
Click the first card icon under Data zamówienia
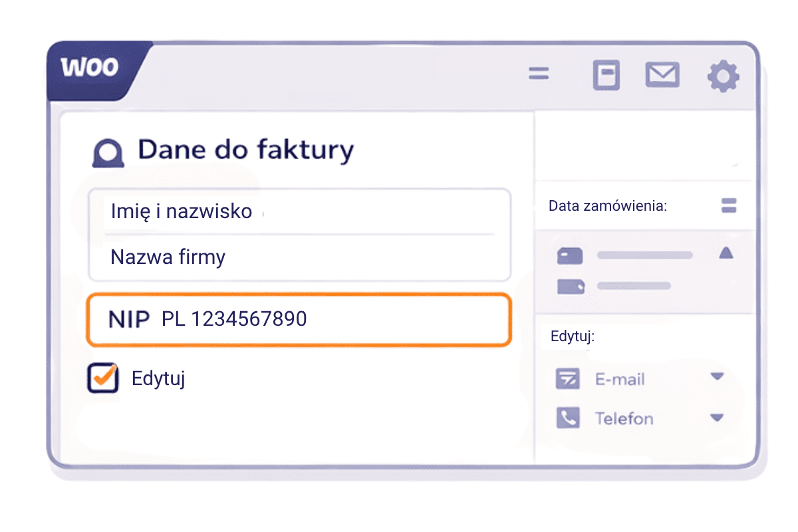[570, 255]
